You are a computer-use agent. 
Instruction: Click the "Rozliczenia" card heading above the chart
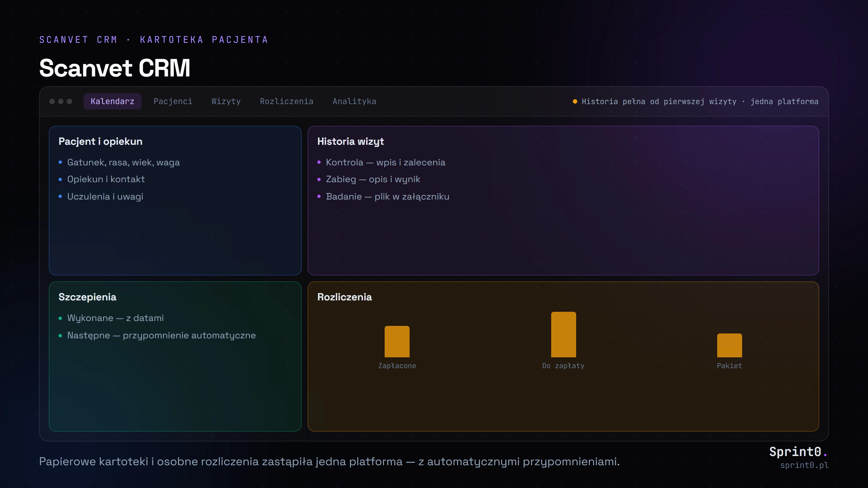pos(344,297)
